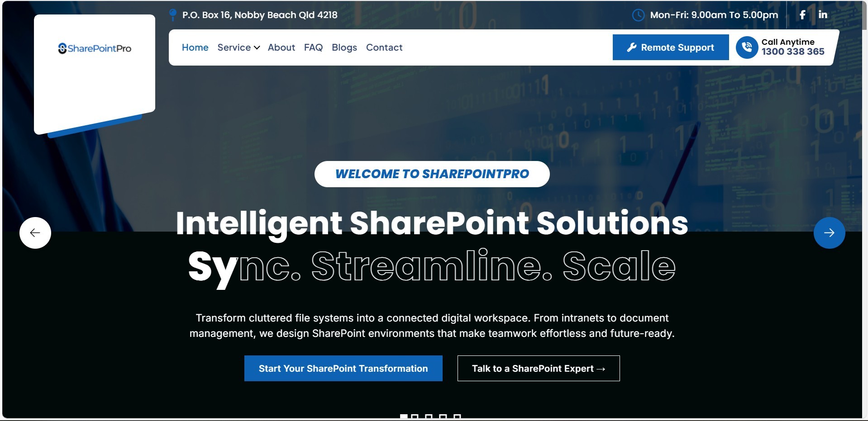
Task: Expand the Service dropdown menu
Action: pyautogui.click(x=238, y=47)
